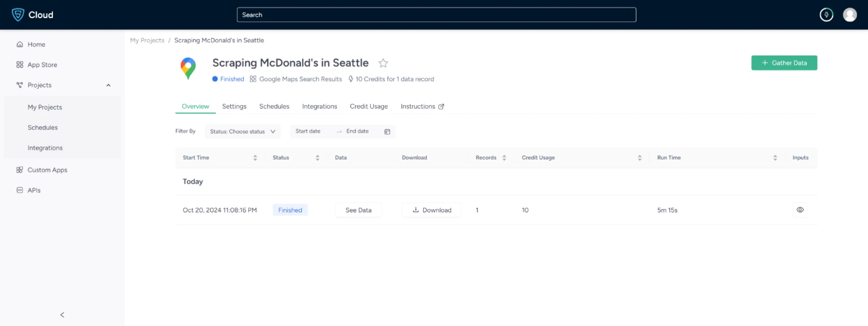The height and width of the screenshot is (326, 868).
Task: Click the Projects branch icon
Action: [x=20, y=85]
